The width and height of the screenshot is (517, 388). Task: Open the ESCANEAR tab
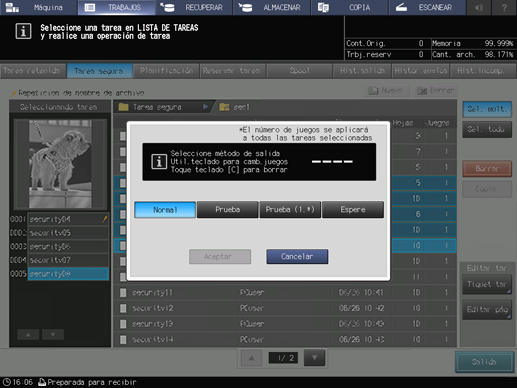click(x=427, y=7)
